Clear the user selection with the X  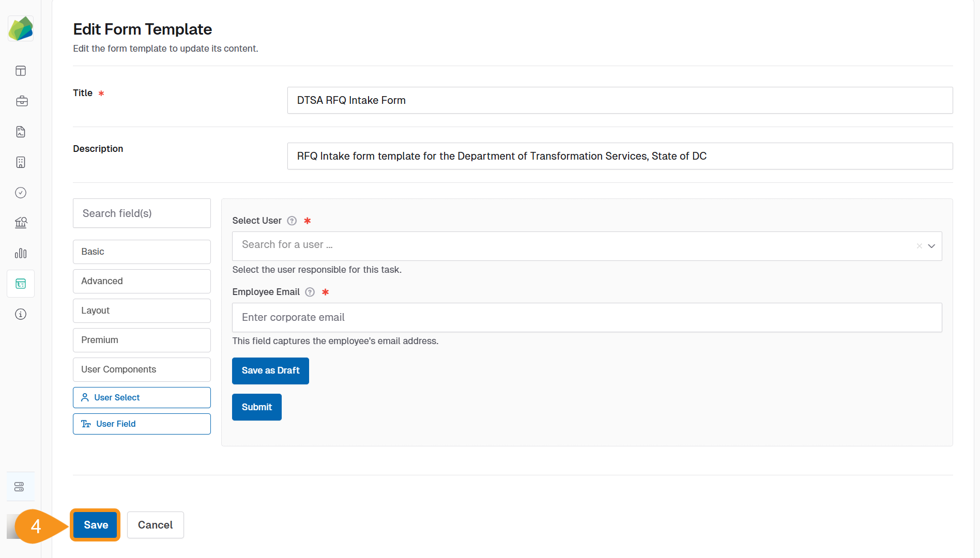[920, 246]
